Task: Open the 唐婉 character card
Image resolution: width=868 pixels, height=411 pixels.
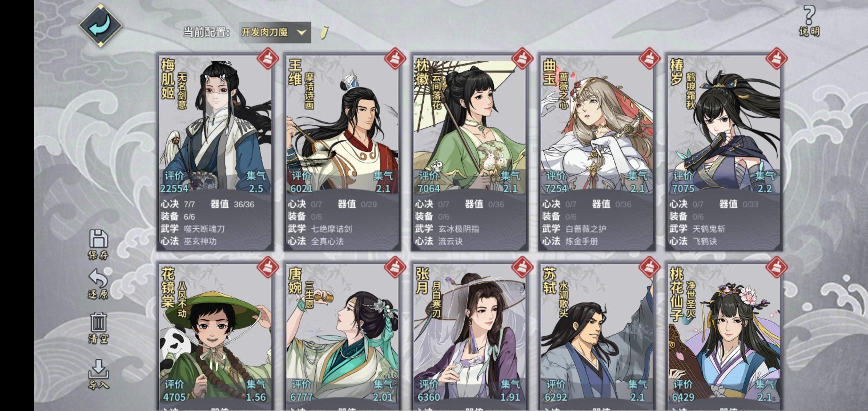Action: 343,337
